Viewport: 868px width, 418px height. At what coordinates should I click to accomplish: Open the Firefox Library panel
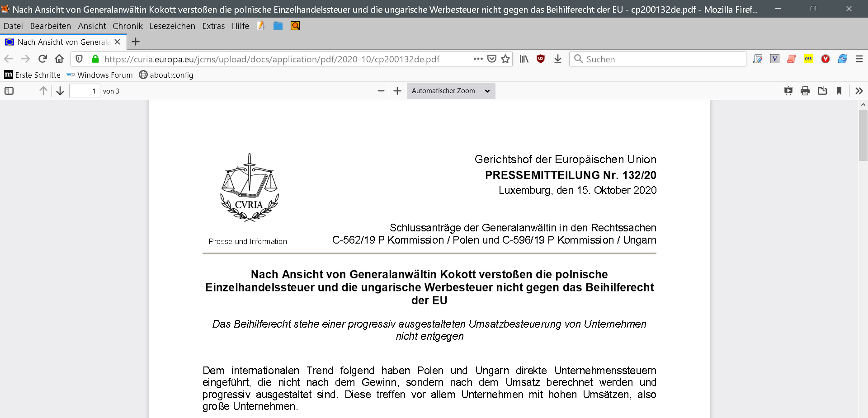524,59
